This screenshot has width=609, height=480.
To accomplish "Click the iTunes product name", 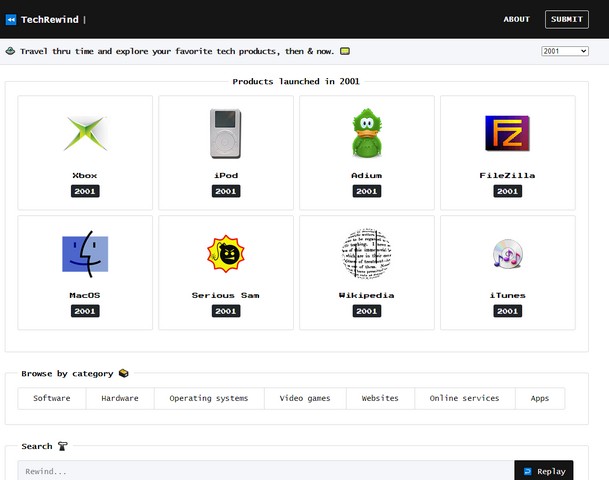I will (508, 295).
